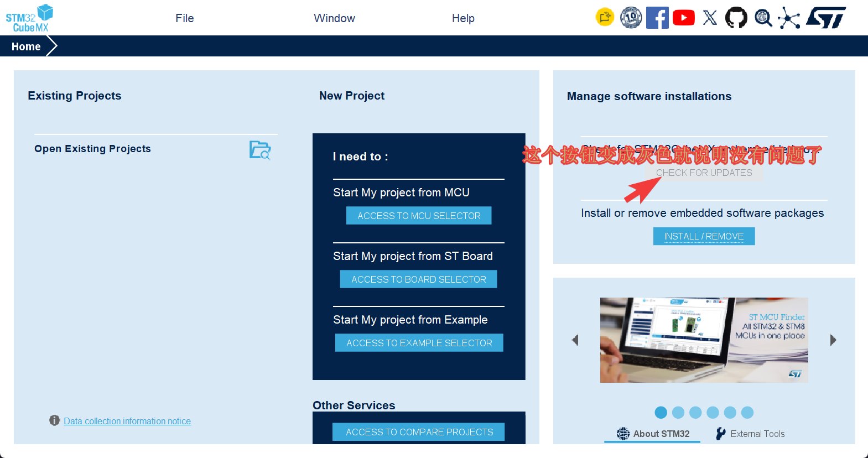
Task: Click the Start My project from Example text
Action: (x=410, y=320)
